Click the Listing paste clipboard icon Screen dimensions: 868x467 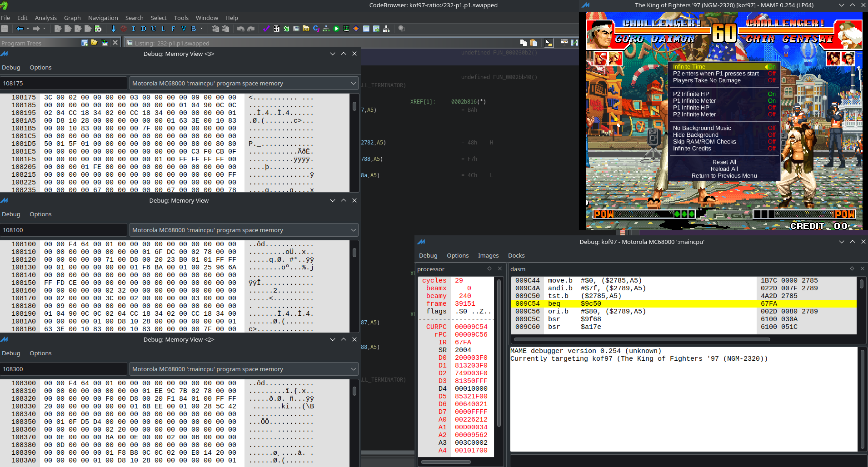534,43
